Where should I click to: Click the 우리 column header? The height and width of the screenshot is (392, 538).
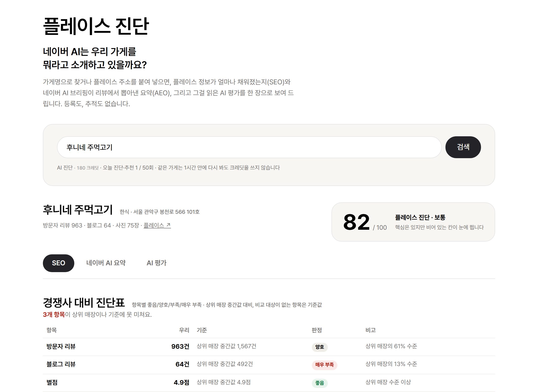point(184,330)
